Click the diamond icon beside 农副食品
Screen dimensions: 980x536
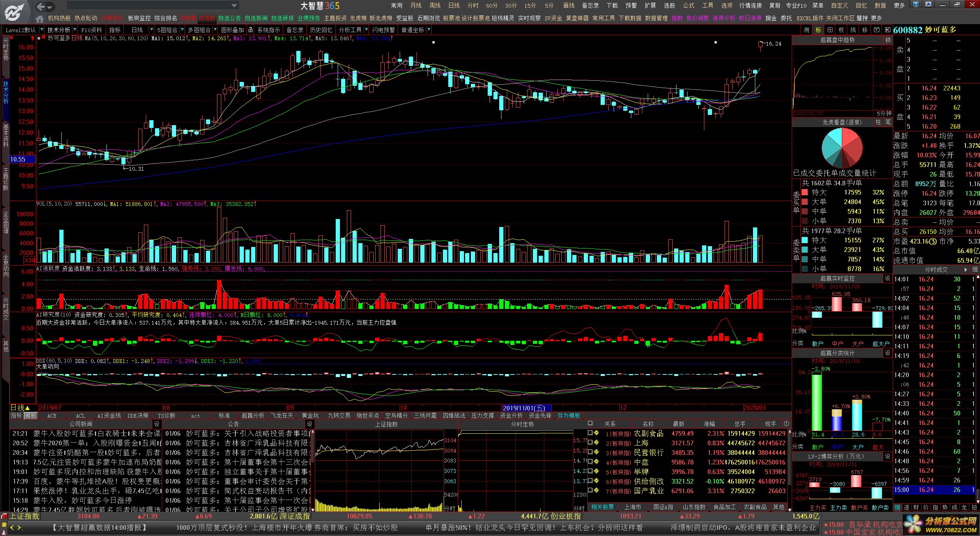coord(596,433)
